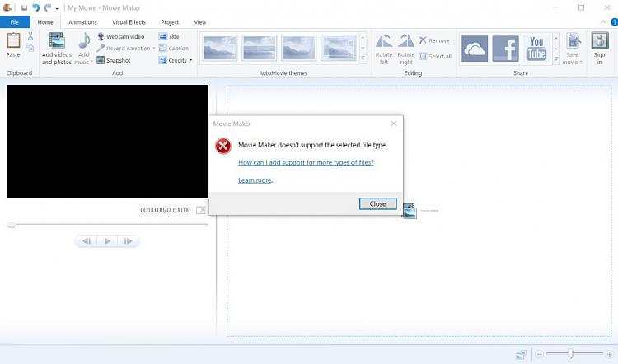Rotate left
This screenshot has height=364, width=618.
click(384, 49)
